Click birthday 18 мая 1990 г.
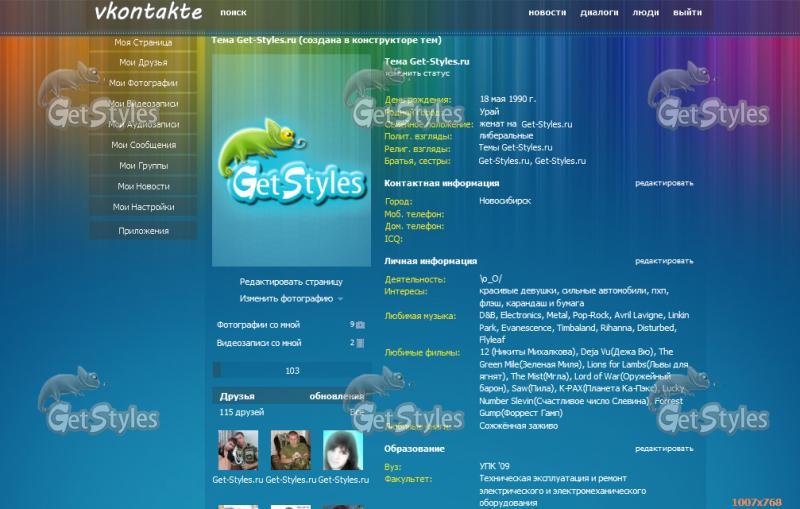800x509 pixels. [x=508, y=99]
